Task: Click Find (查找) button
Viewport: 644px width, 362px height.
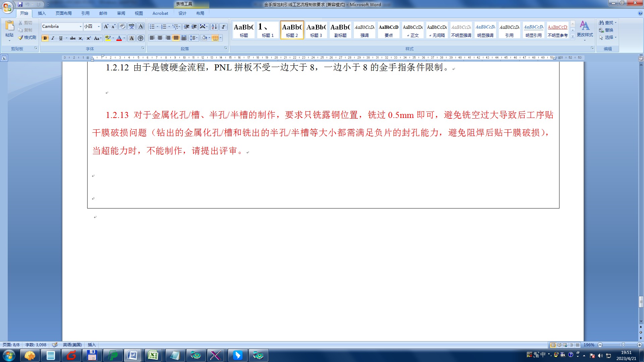Action: [607, 22]
